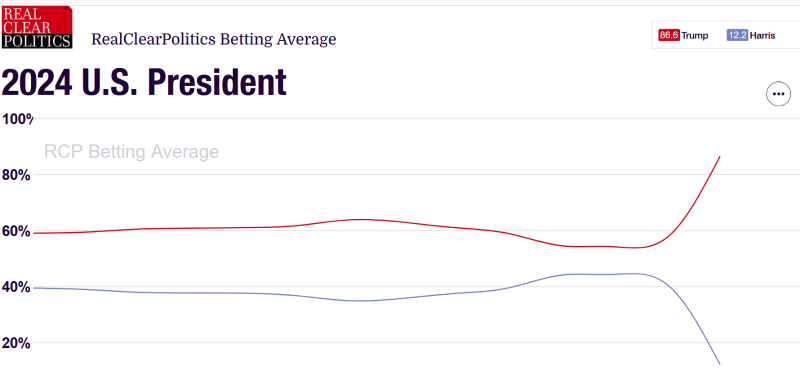
Task: Click the 20% axis label
Action: pos(16,343)
